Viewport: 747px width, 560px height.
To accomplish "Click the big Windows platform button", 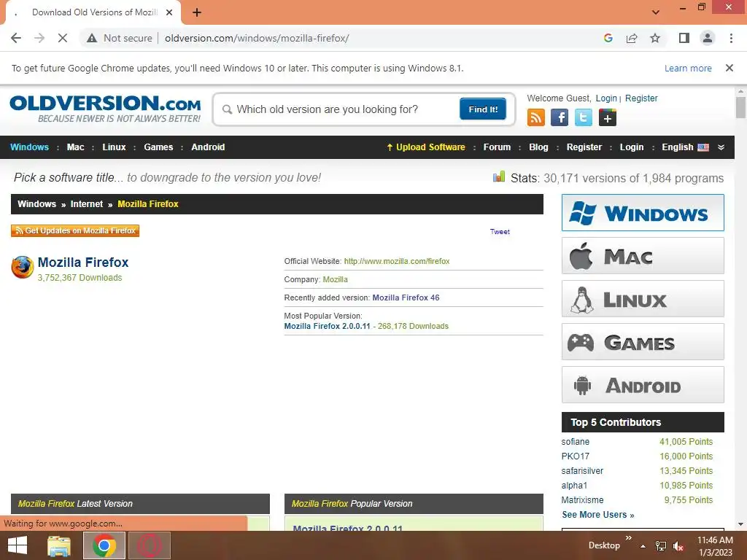I will click(x=643, y=212).
